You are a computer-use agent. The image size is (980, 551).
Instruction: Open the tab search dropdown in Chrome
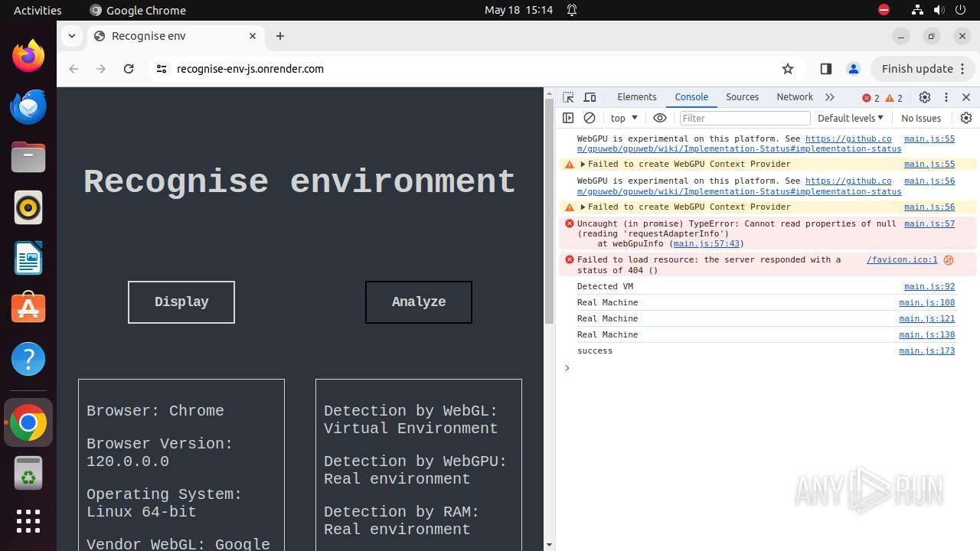(71, 36)
